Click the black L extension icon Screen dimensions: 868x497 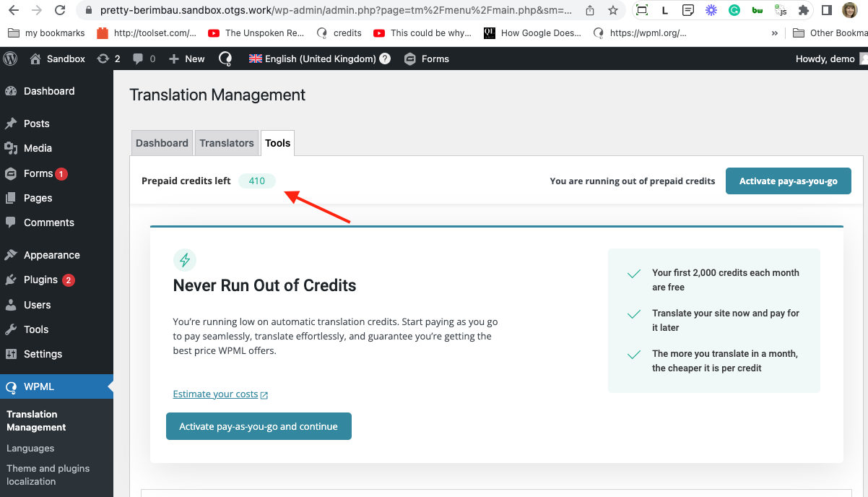click(665, 10)
